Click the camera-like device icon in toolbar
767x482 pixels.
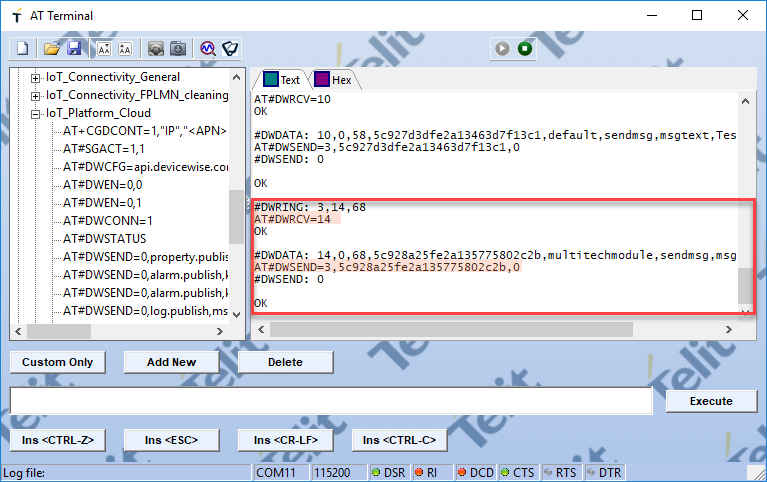coord(155,48)
